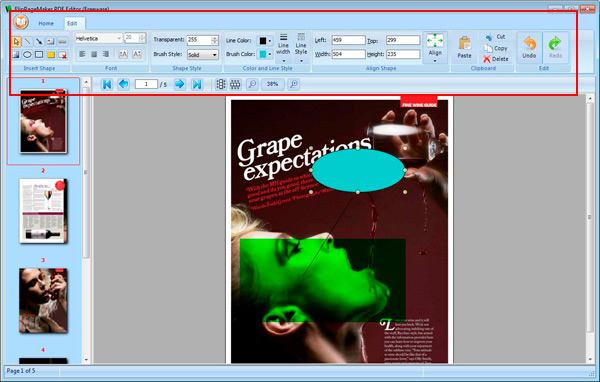Viewport: 600px width, 382px height.
Task: Open the Helvetica font dropdown
Action: (119, 38)
